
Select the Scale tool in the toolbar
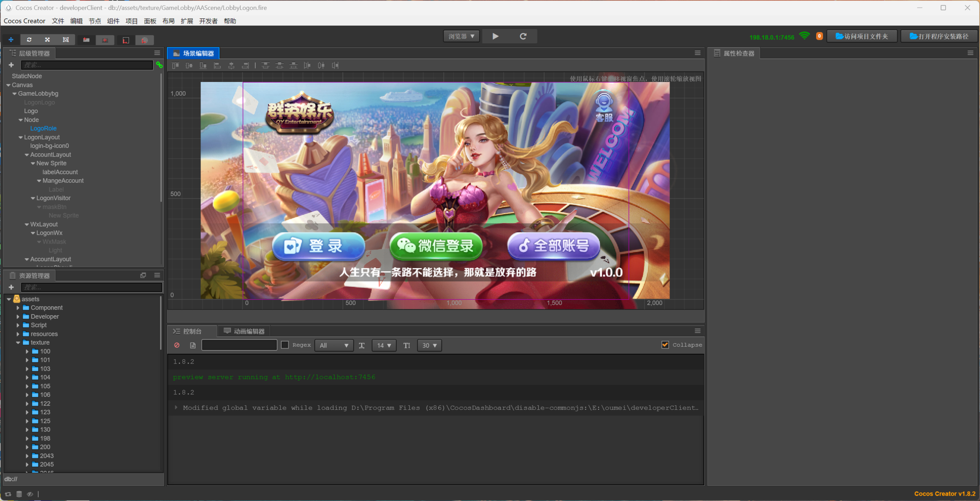(47, 39)
